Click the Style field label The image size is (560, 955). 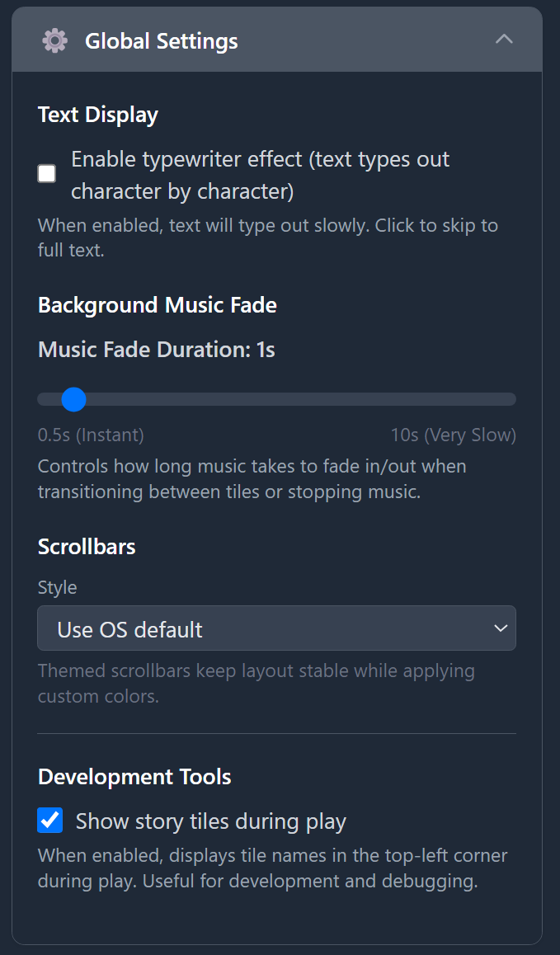tap(58, 587)
